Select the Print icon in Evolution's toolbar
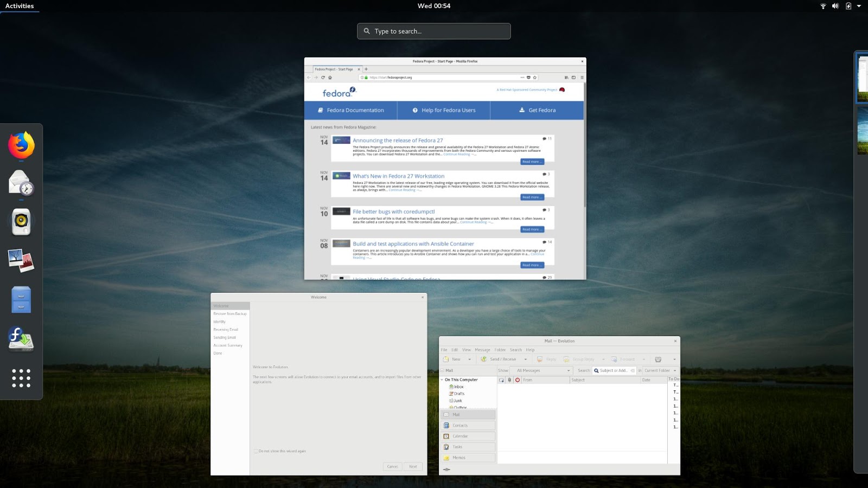868x488 pixels. [658, 359]
